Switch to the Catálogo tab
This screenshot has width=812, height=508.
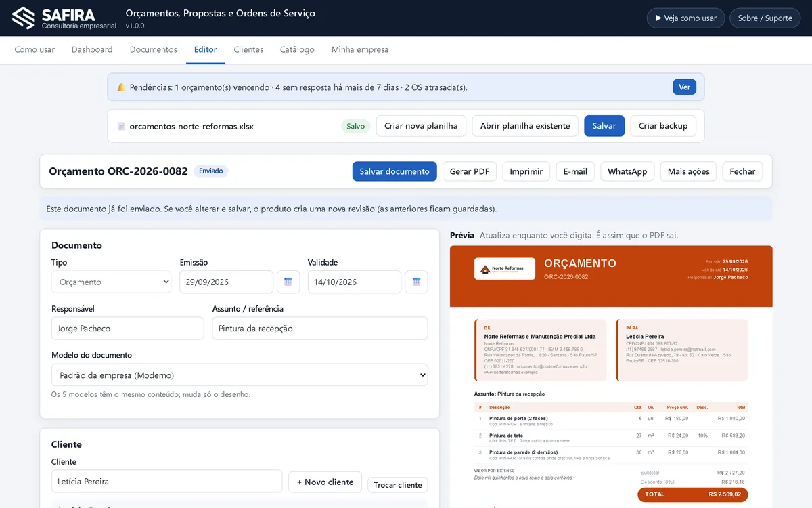[x=297, y=49]
